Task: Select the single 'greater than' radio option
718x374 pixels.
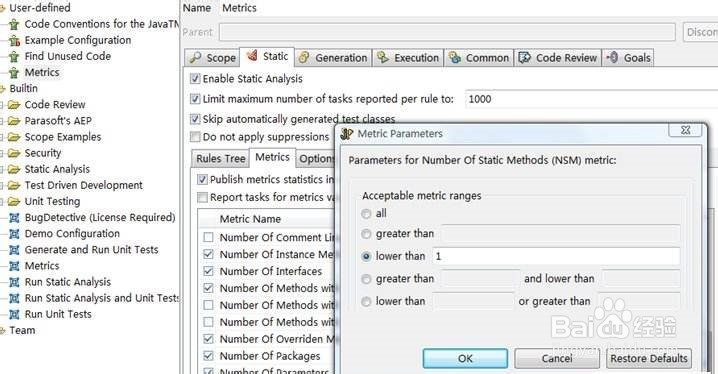Action: [366, 234]
